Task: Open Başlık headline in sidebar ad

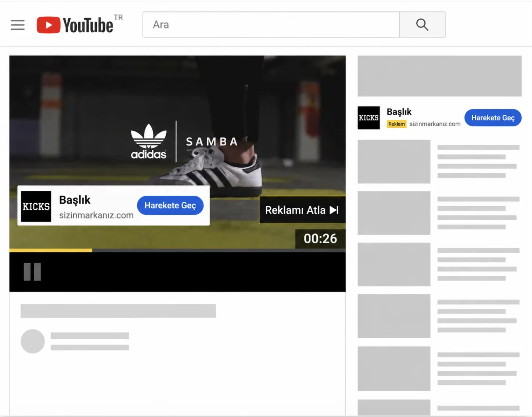Action: pyautogui.click(x=399, y=112)
